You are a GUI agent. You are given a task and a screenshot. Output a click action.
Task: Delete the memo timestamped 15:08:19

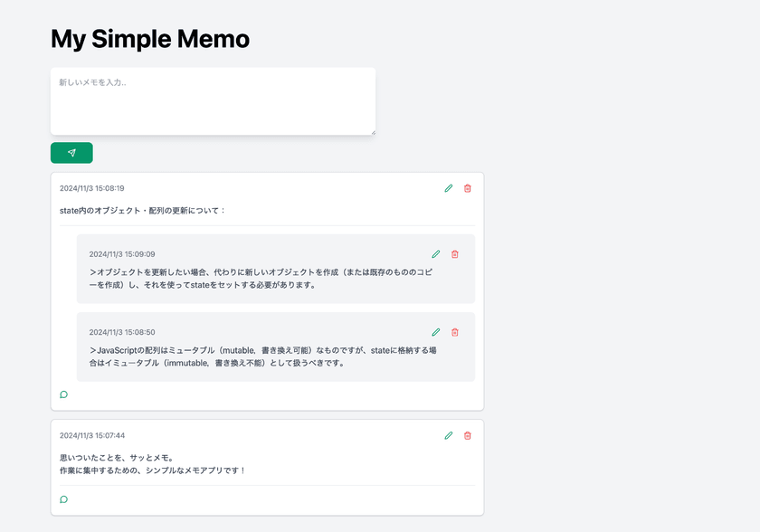[467, 188]
